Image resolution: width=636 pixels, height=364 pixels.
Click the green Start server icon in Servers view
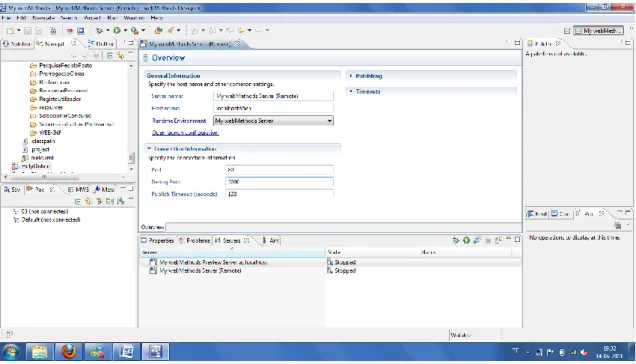[x=466, y=240]
